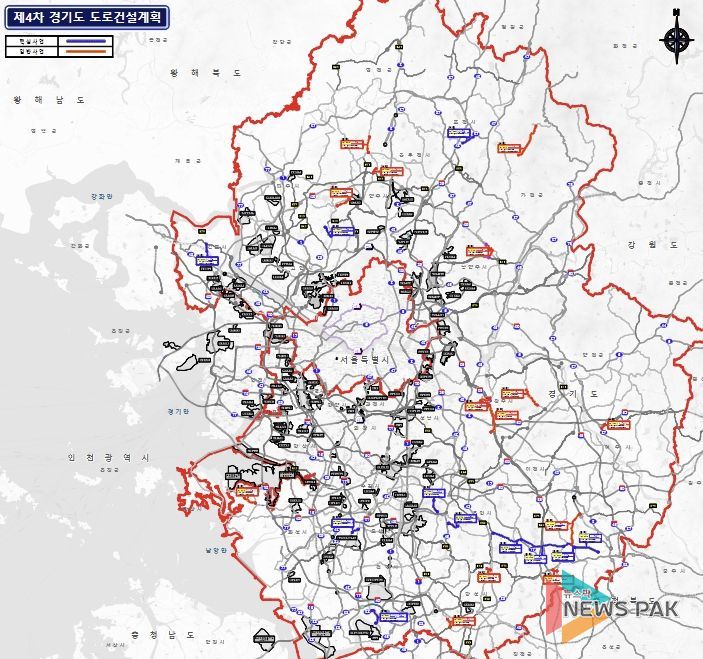This screenshot has width=703, height=659.
Task: Select the orange project label west of 가평군
Action: (509, 149)
